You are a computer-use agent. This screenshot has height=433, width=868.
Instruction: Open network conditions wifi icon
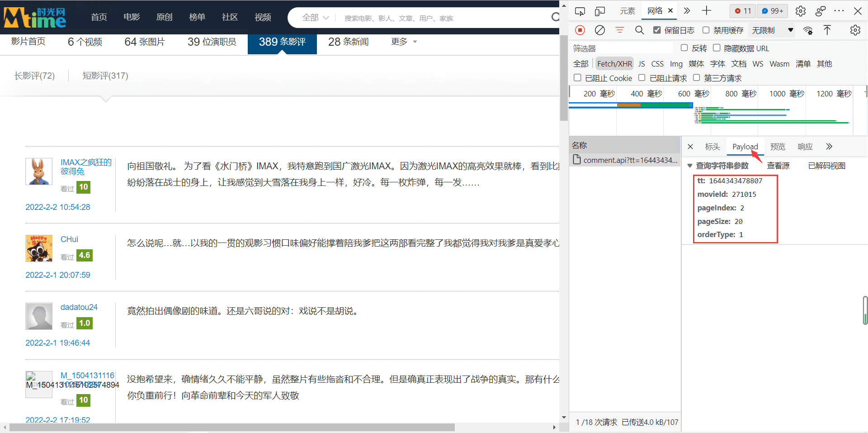[x=807, y=30]
